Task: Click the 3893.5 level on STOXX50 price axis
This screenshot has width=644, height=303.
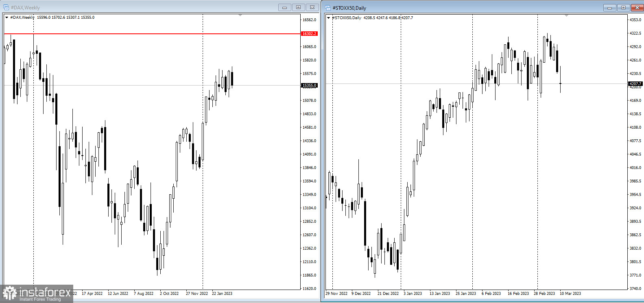Action: point(635,222)
